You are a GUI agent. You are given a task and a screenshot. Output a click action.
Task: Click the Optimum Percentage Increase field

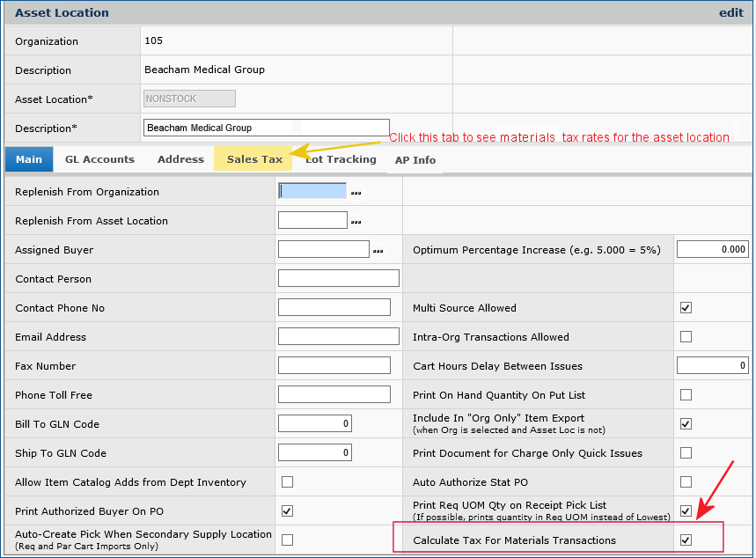(712, 249)
